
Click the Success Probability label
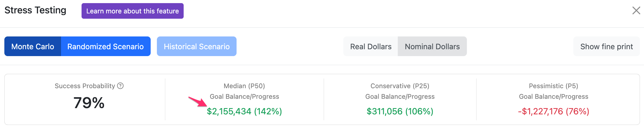(x=85, y=86)
